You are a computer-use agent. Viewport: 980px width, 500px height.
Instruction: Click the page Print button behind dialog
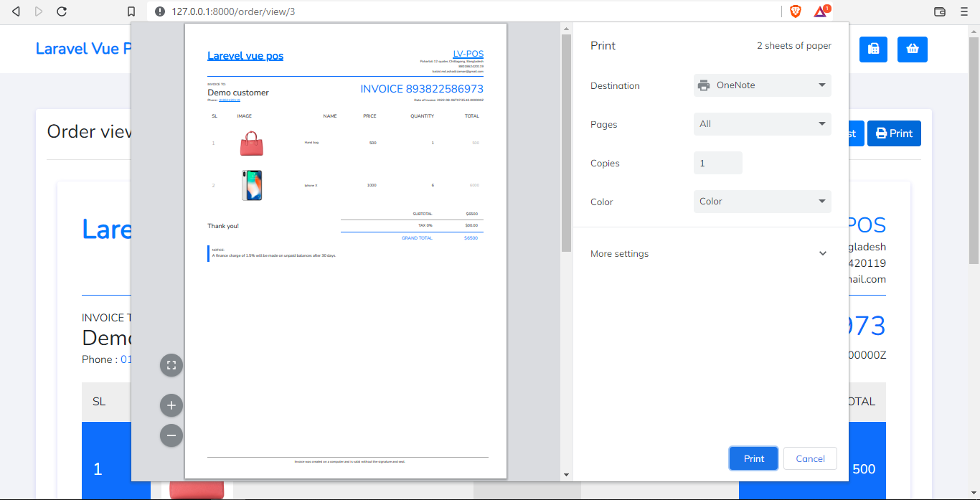(894, 133)
